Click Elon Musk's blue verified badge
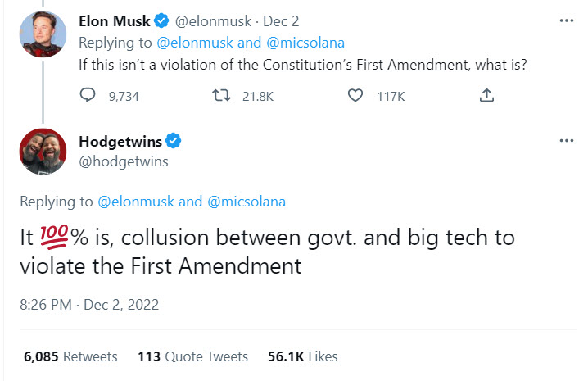 [x=162, y=20]
